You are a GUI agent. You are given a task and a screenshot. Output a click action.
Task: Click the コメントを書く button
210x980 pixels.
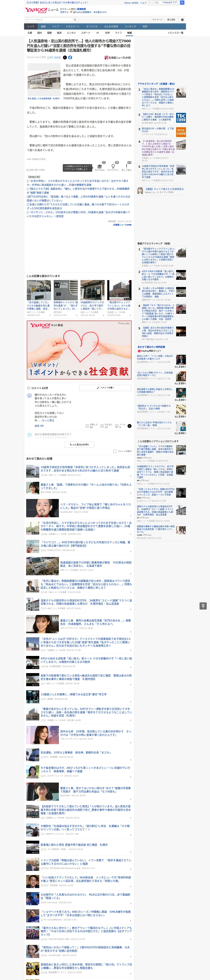click(x=105, y=388)
